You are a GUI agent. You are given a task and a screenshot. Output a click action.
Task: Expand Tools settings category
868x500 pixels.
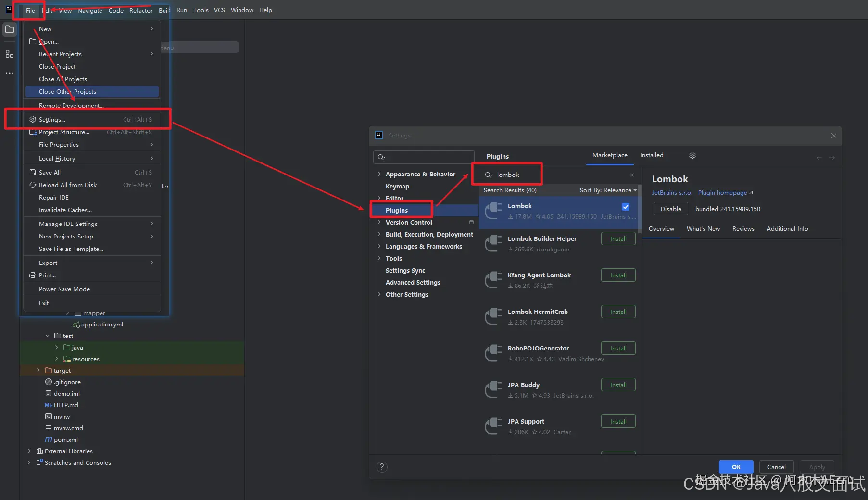point(379,258)
